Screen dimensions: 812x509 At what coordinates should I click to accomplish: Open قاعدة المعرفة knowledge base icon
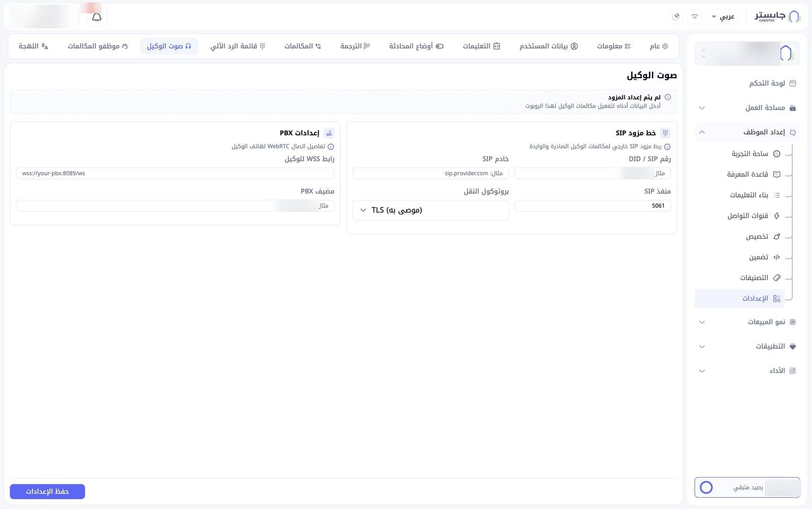[776, 175]
